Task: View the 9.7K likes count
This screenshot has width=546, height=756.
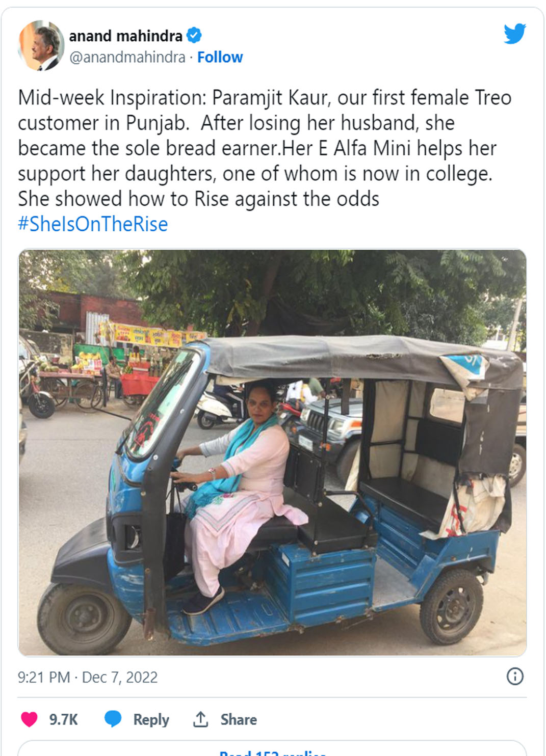Action: click(x=64, y=719)
